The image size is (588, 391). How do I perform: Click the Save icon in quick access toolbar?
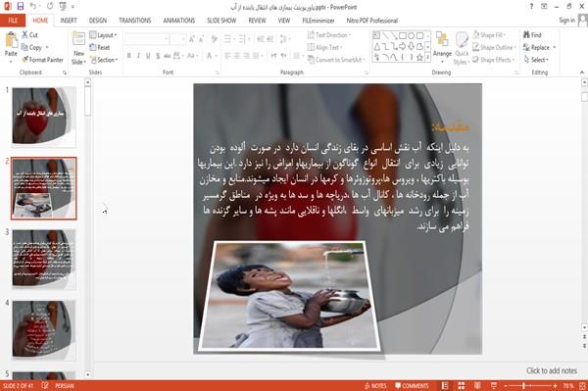[x=21, y=7]
